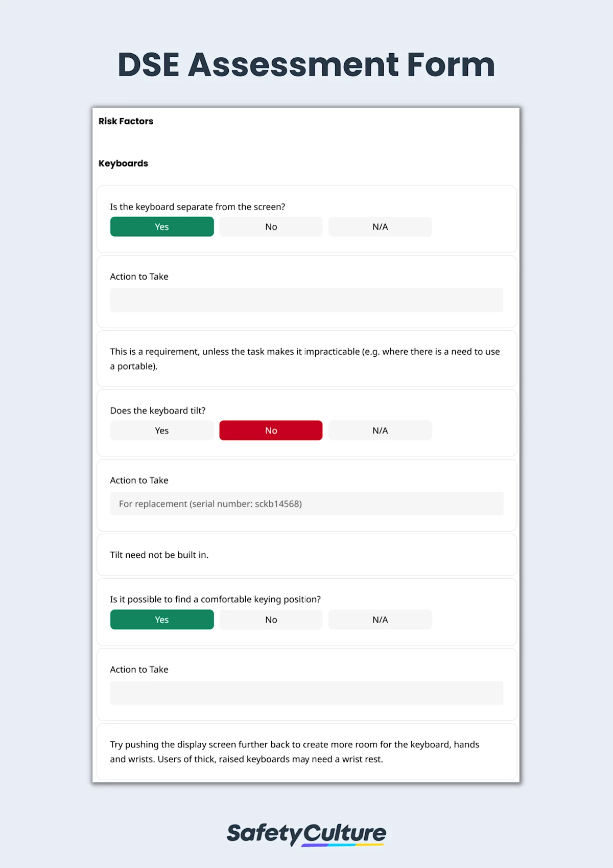Select "Yes" for keyboard separate from screen
This screenshot has height=868, width=613.
click(161, 226)
